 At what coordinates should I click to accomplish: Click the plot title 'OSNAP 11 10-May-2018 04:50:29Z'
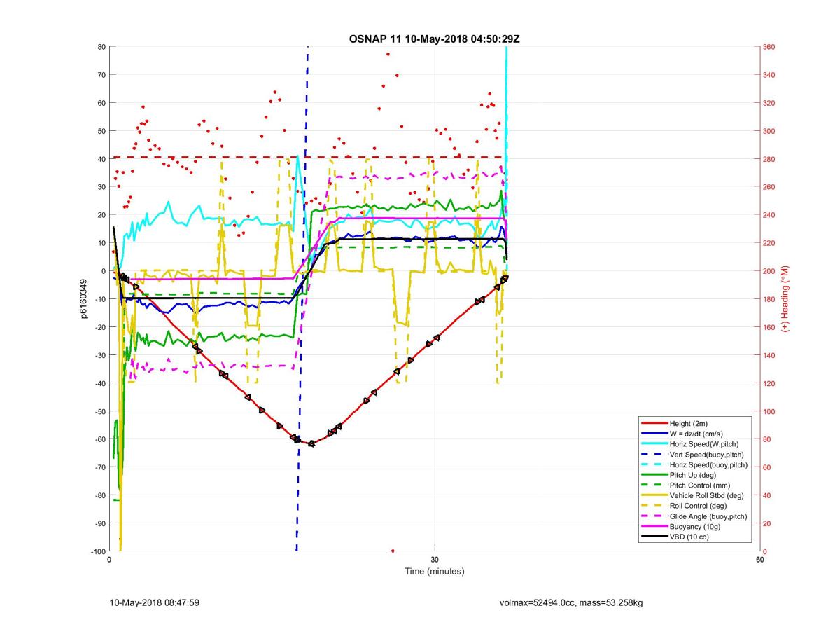(434, 39)
